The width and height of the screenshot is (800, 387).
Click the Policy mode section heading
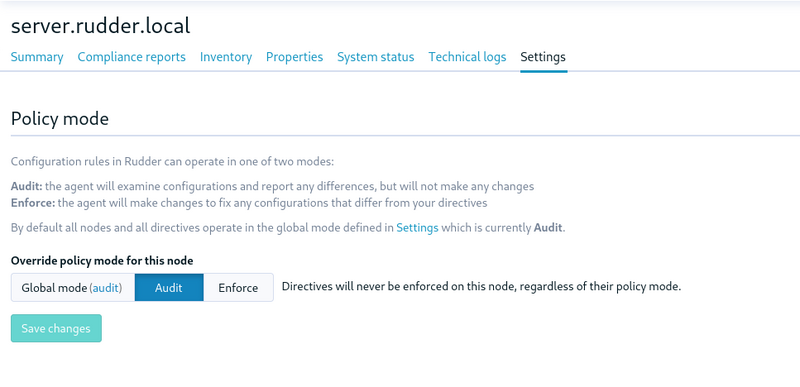pos(60,119)
